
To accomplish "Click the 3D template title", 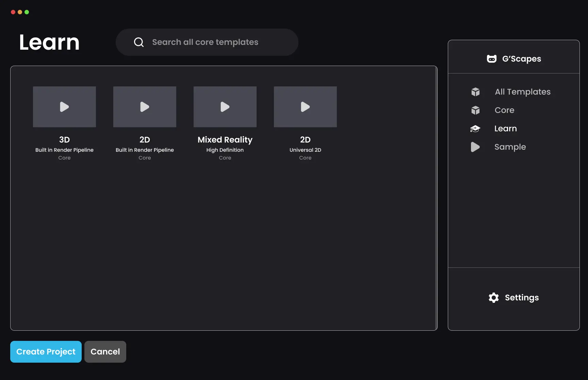I will (x=64, y=140).
